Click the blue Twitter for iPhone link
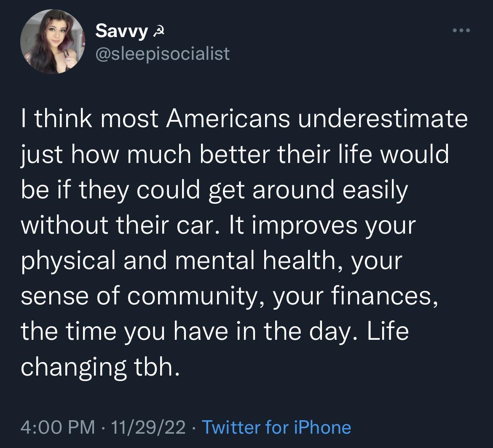This screenshot has width=493, height=448. pyautogui.click(x=276, y=427)
